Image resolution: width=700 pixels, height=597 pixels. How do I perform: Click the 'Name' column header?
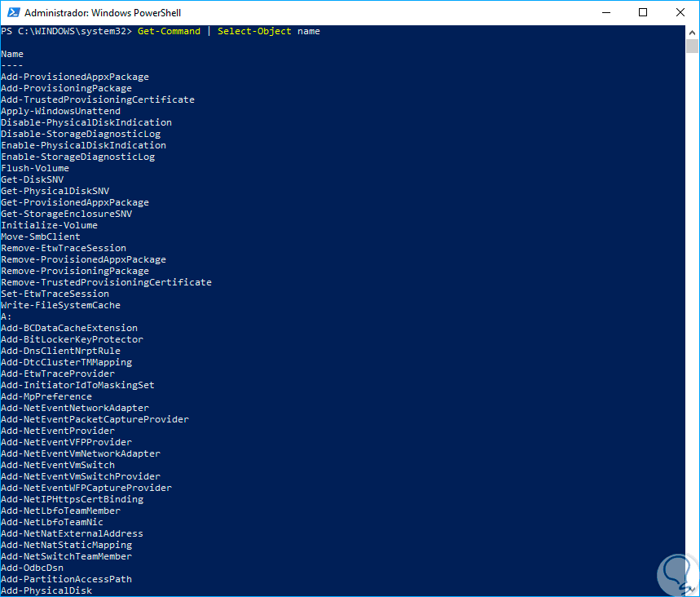click(12, 54)
